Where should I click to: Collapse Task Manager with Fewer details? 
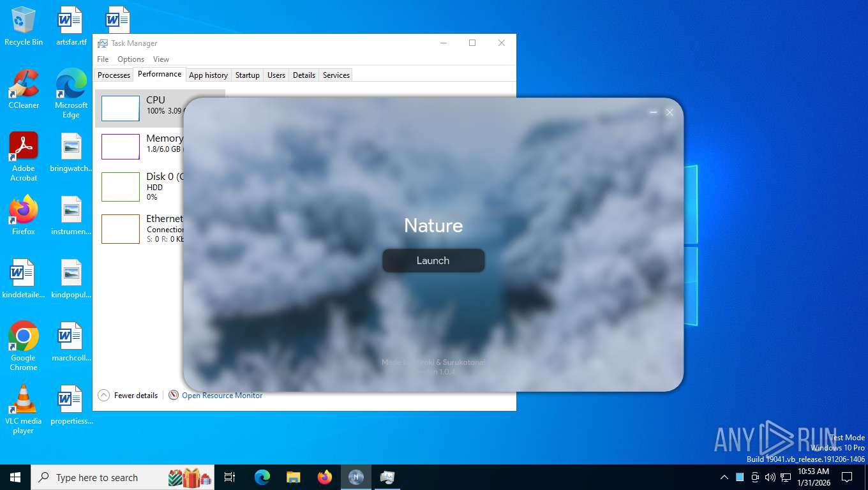pyautogui.click(x=128, y=396)
